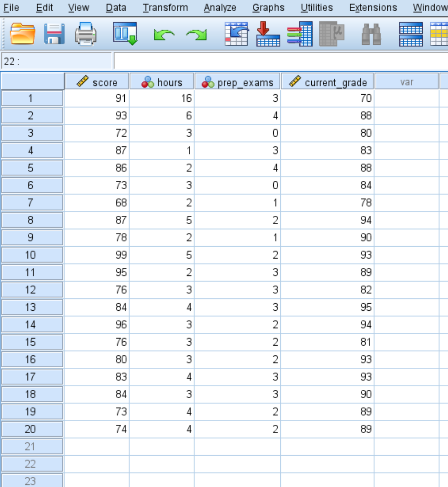The image size is (448, 487).
Task: Click current_grade cell 95 in row 13
Action: pos(328,307)
